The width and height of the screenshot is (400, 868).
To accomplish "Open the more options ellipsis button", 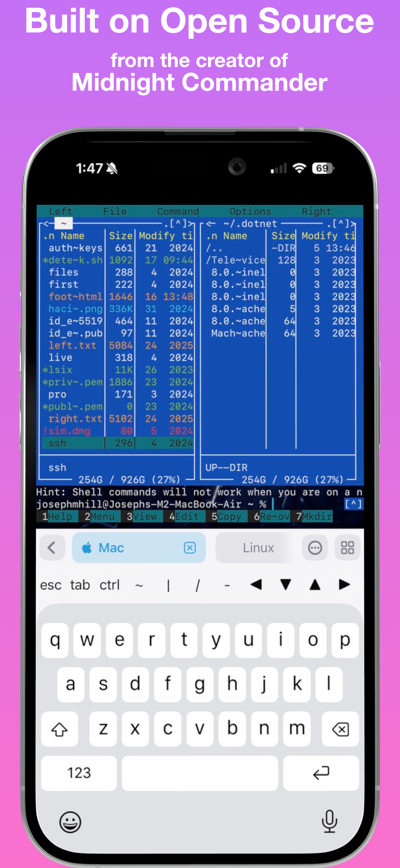I will [x=315, y=548].
